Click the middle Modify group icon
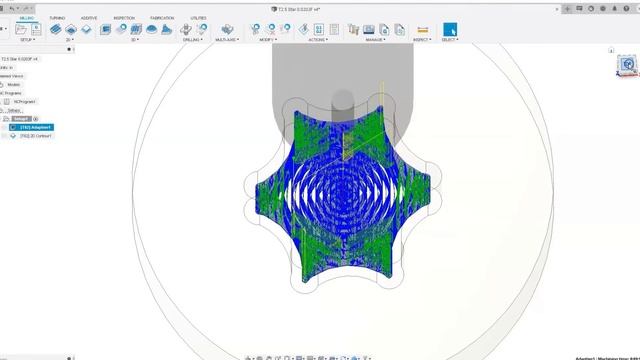Image resolution: width=640 pixels, height=360 pixels. click(x=271, y=29)
